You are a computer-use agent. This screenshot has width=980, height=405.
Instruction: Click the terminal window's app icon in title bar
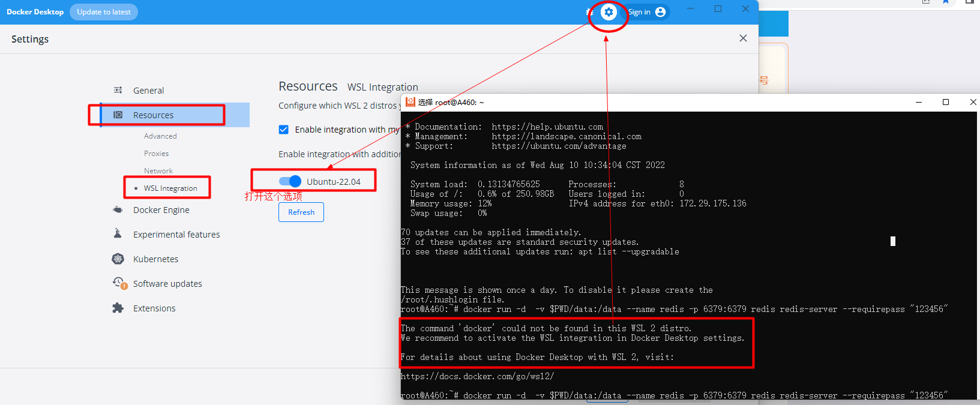click(x=410, y=102)
